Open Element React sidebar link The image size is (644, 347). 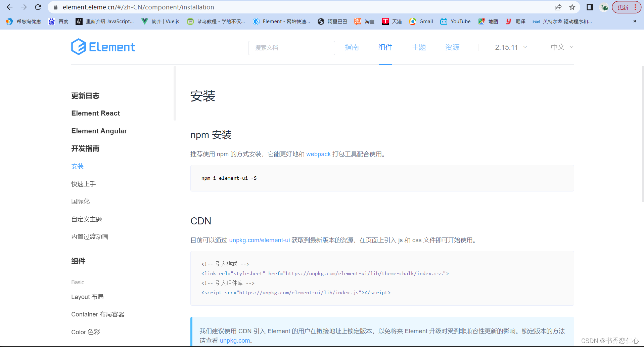pyautogui.click(x=96, y=113)
